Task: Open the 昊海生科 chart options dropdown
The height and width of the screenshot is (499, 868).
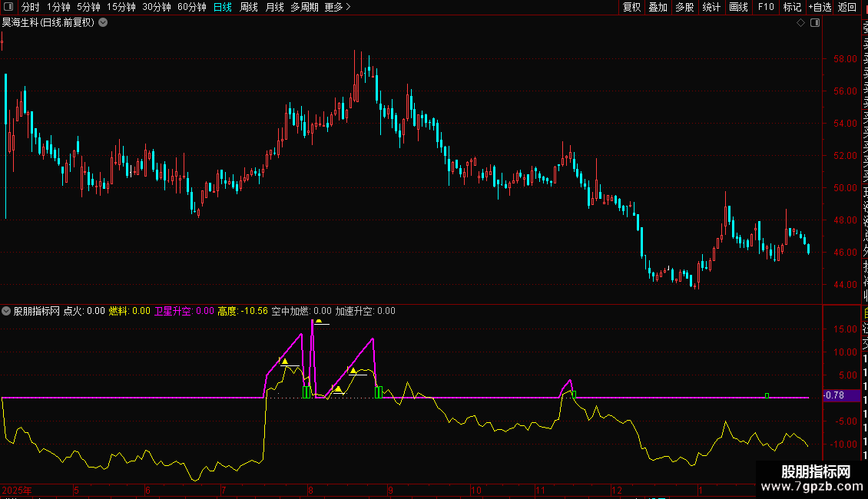Action: tap(103, 23)
